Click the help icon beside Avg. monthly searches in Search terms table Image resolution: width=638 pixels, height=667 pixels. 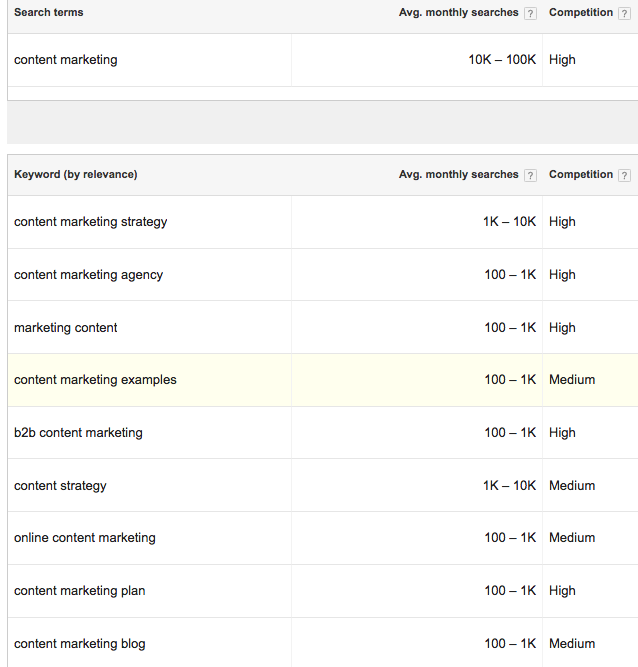(x=530, y=13)
